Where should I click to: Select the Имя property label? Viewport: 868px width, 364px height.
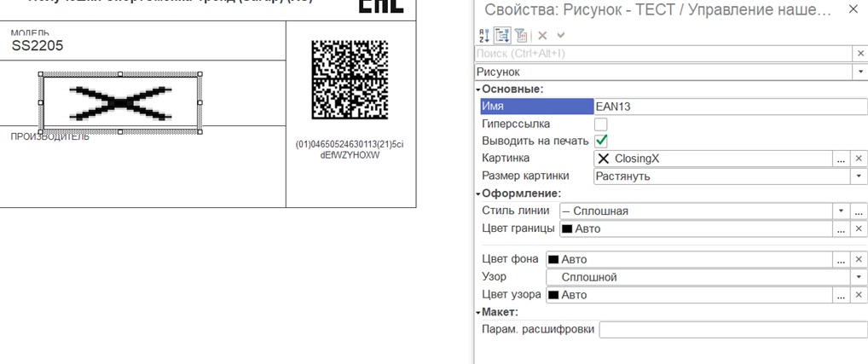537,107
